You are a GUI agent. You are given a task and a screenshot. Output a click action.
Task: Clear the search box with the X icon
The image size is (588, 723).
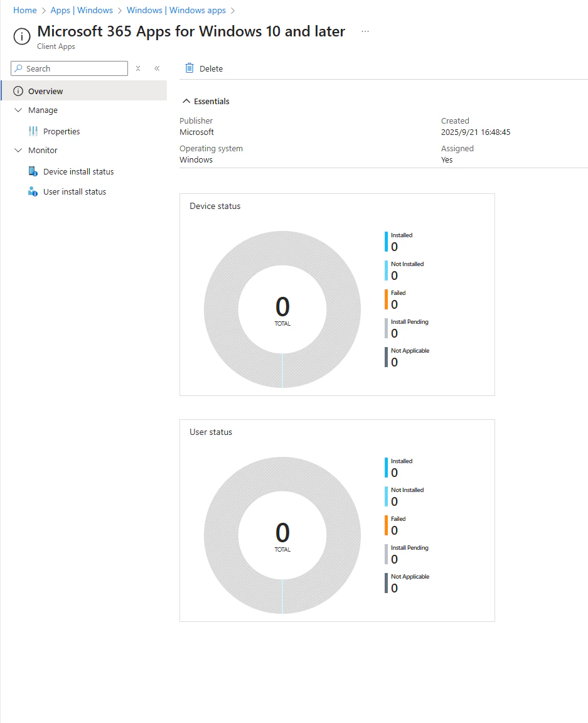138,68
